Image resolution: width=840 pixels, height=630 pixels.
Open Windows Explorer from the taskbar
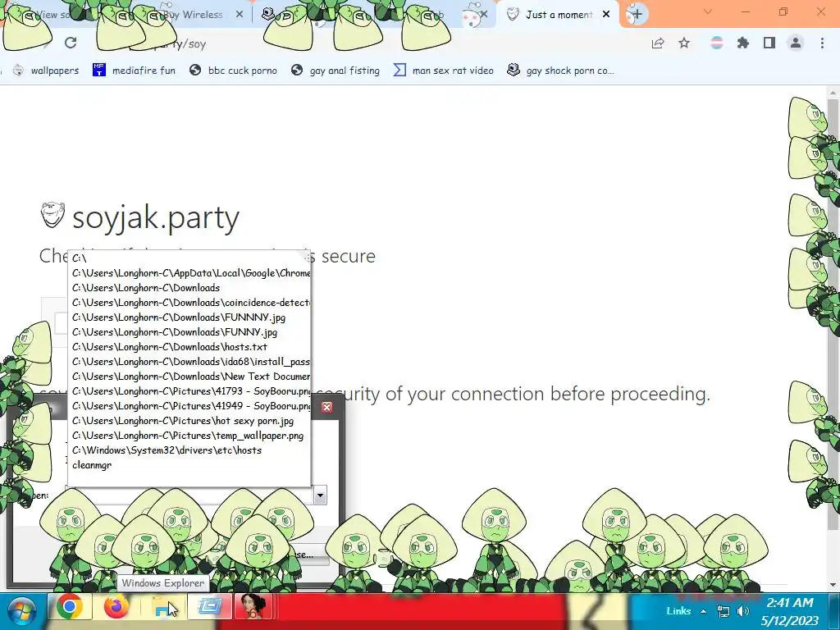(x=163, y=608)
